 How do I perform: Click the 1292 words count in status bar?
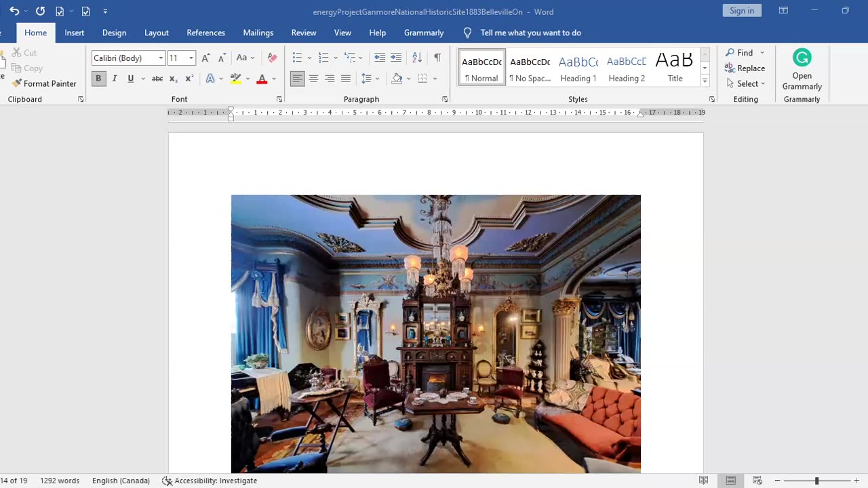click(x=60, y=481)
